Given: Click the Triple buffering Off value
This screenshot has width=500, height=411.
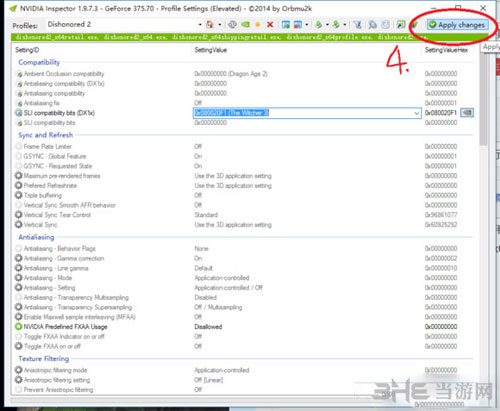Looking at the screenshot, I should click(198, 195).
